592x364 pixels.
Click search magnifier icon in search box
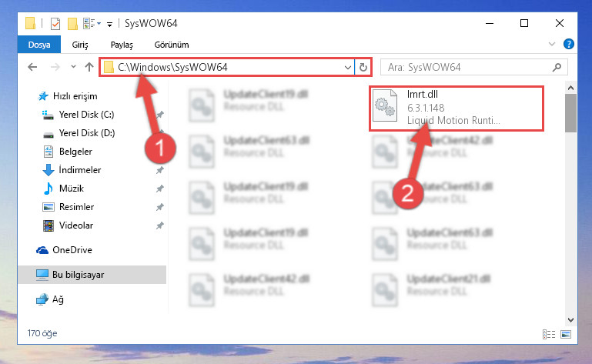(x=557, y=67)
